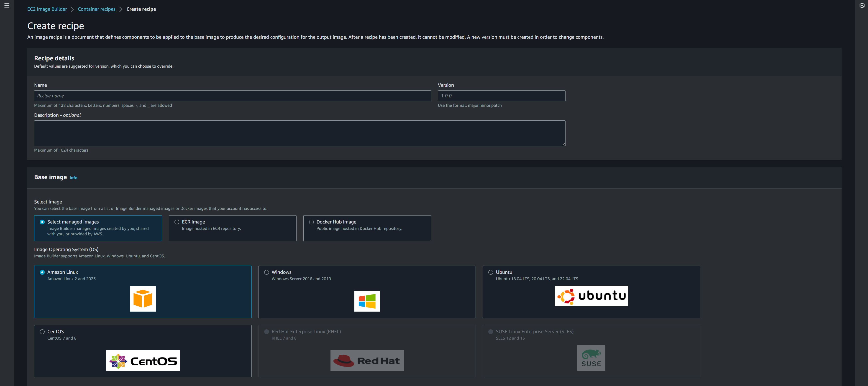
Task: Select the Windows operating system radio
Action: [x=266, y=272]
